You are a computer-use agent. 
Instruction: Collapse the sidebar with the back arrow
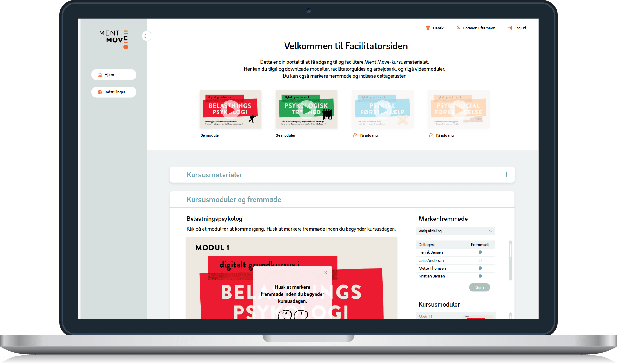pos(147,36)
